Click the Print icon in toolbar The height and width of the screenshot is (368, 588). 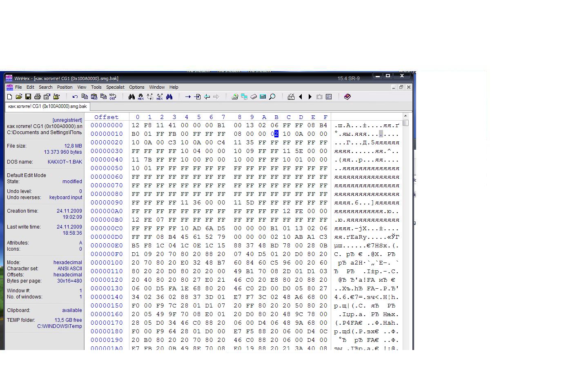[38, 97]
